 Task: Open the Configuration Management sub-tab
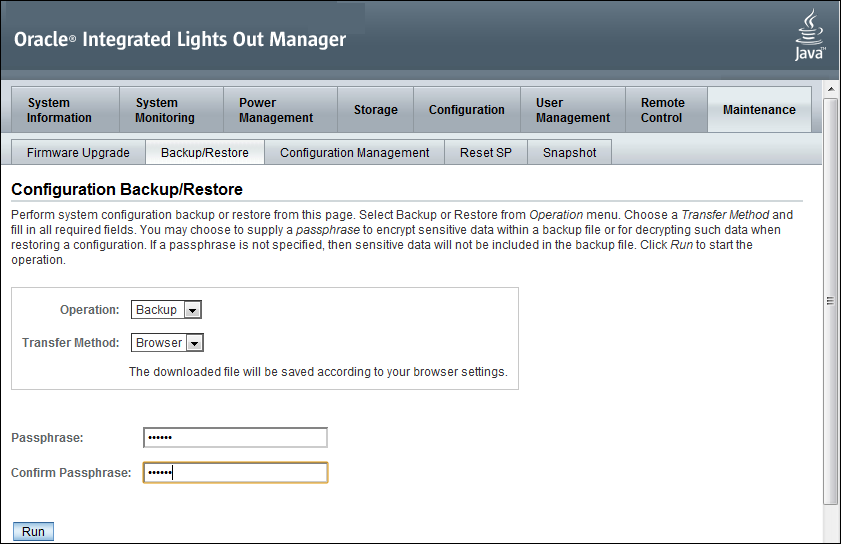[x=355, y=153]
